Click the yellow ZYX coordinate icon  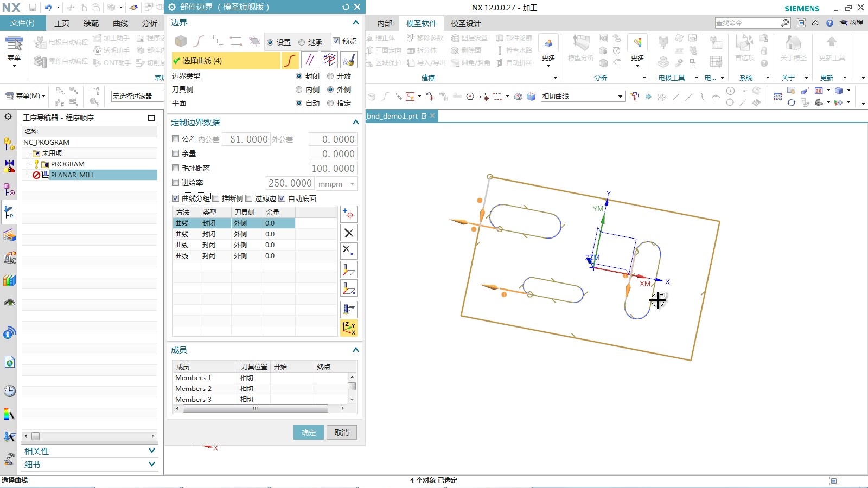[x=349, y=328]
